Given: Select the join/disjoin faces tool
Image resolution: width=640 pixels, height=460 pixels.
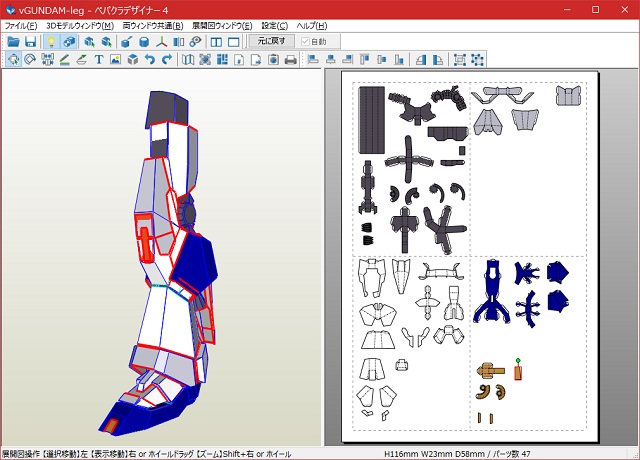Looking at the screenshot, I should [x=48, y=60].
